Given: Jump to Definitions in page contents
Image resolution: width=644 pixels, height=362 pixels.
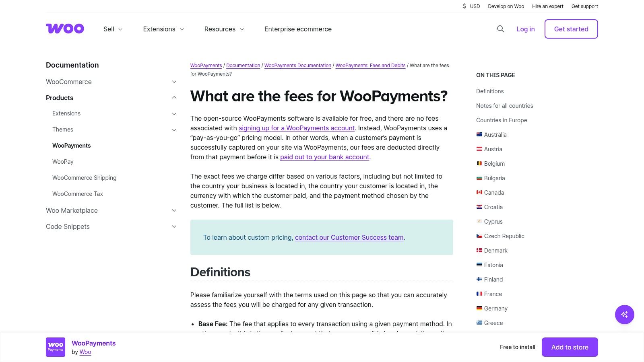Looking at the screenshot, I should coord(490,91).
